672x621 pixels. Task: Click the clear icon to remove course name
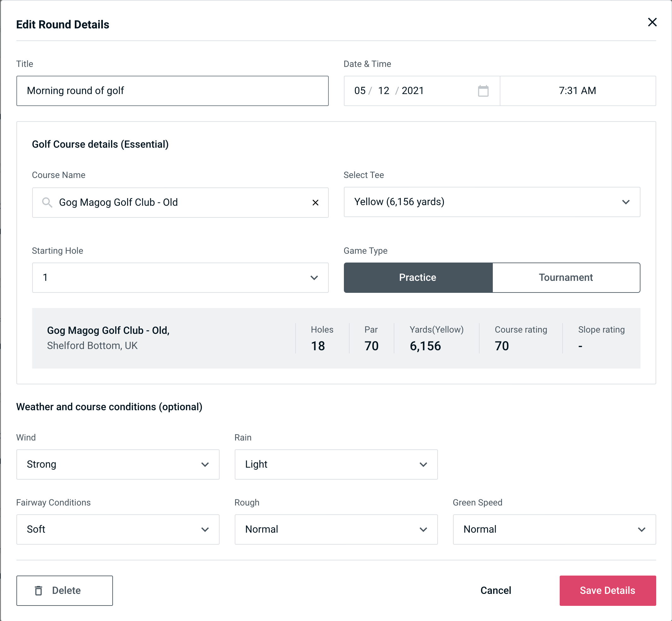tap(315, 203)
